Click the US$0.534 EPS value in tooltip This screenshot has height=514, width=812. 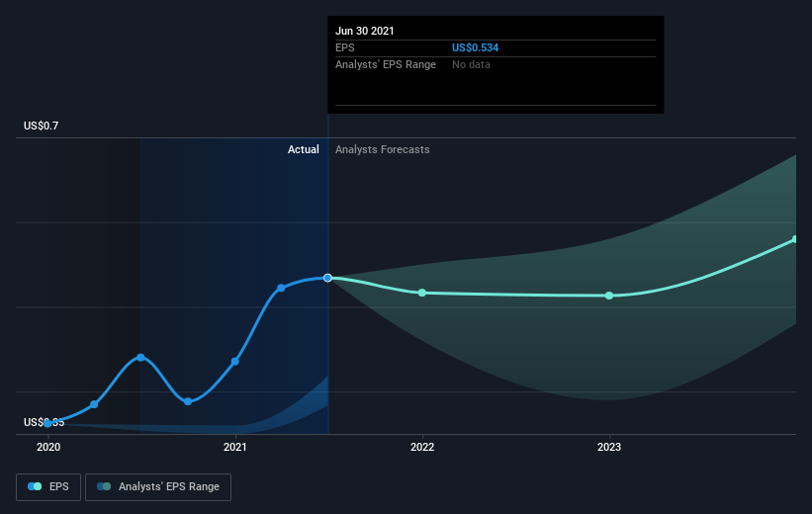[475, 47]
